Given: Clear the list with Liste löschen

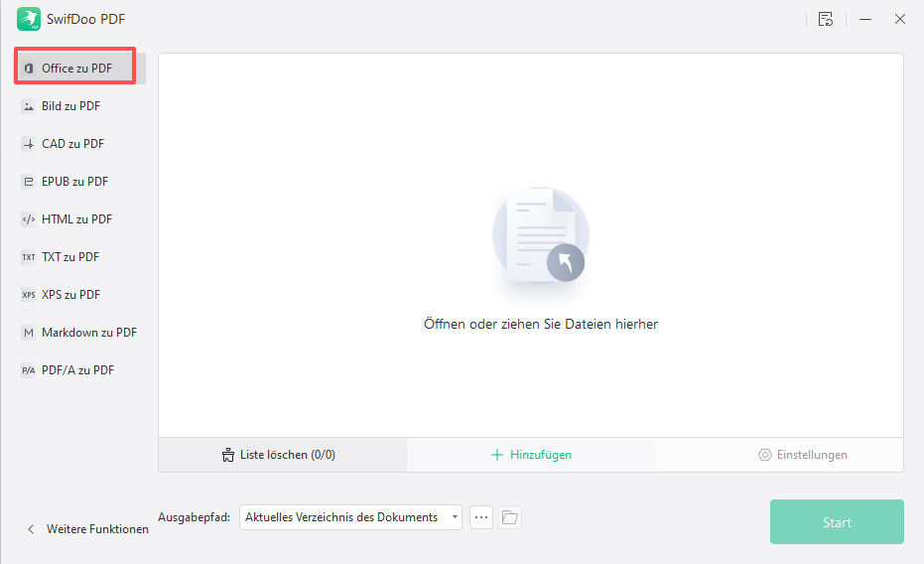Looking at the screenshot, I should pos(283,455).
